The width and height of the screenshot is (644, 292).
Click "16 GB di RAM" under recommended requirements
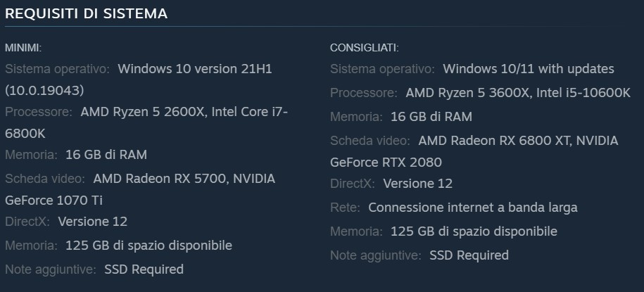pyautogui.click(x=431, y=117)
